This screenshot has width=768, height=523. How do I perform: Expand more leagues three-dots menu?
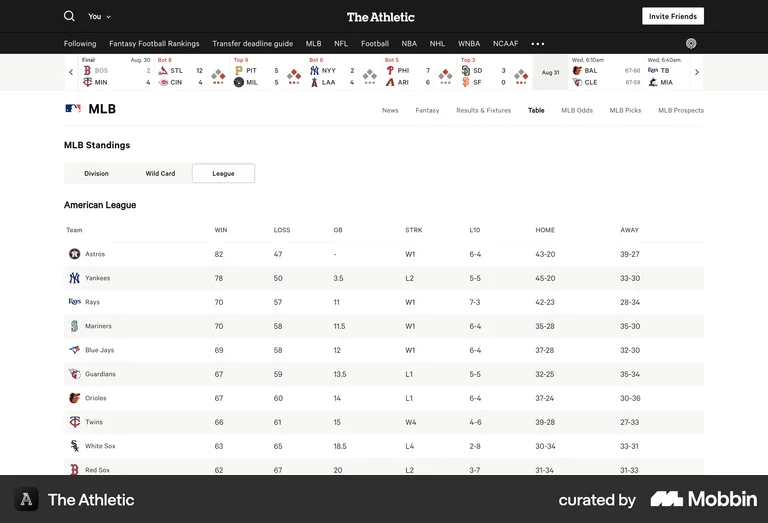[x=538, y=44]
